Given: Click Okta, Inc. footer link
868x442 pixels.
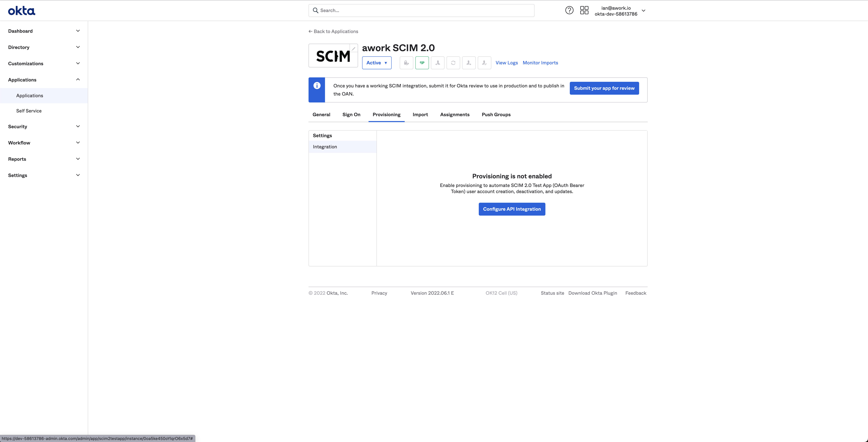Looking at the screenshot, I should [x=337, y=293].
